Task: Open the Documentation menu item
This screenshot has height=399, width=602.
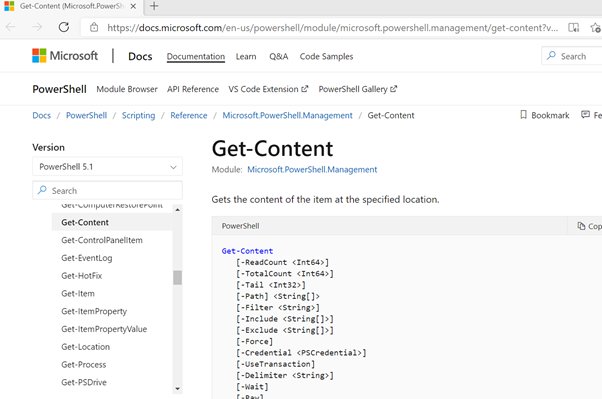Action: click(196, 56)
